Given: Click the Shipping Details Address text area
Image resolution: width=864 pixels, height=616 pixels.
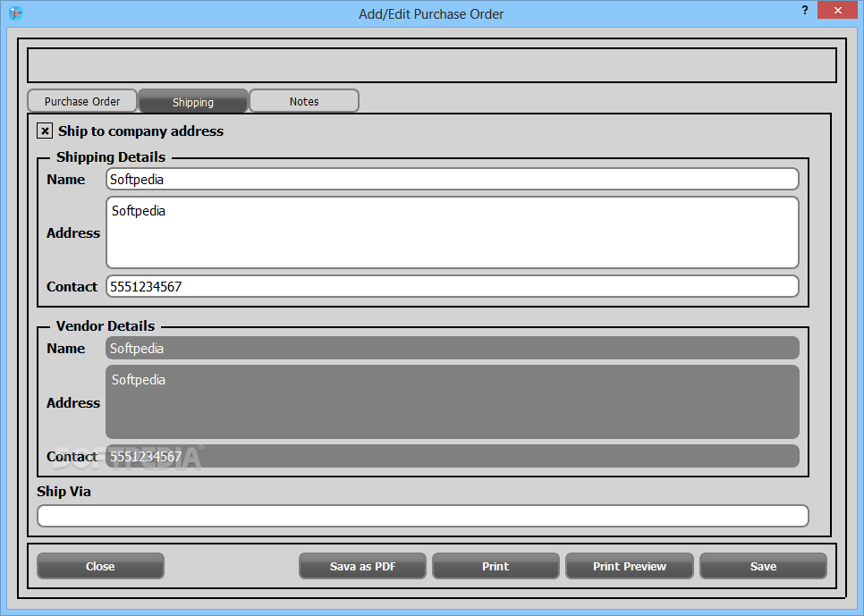Looking at the screenshot, I should (453, 232).
